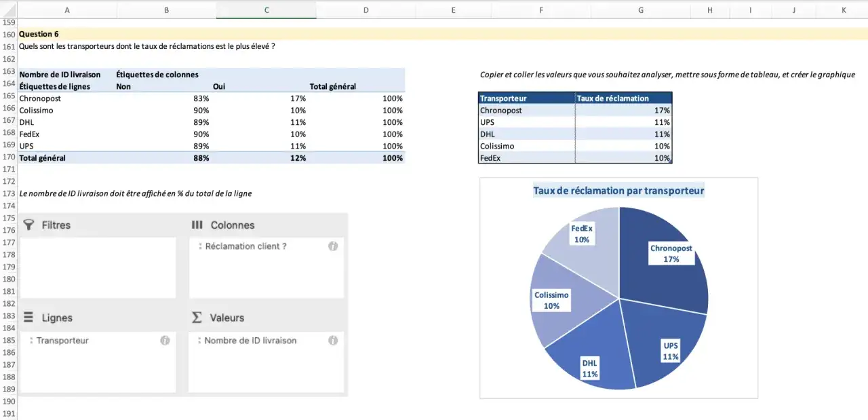This screenshot has height=420, width=868.
Task: Click the Nombre de ID livraison pivot cell
Action: point(60,75)
